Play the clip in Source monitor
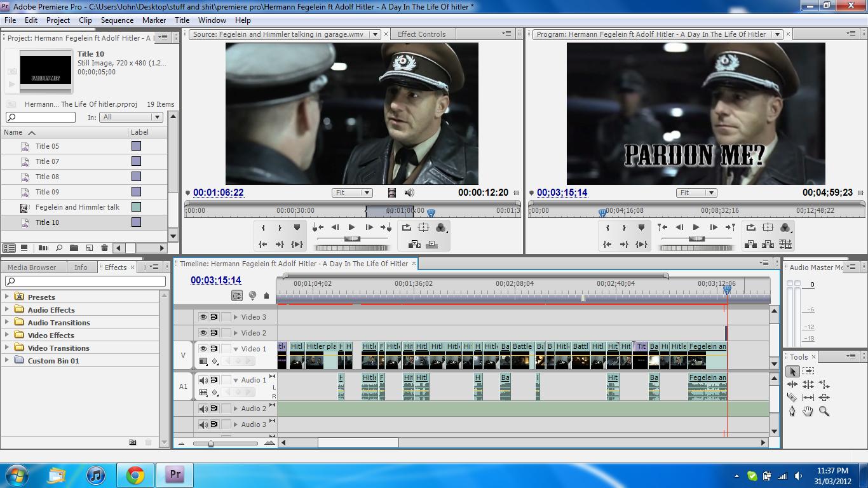Viewport: 868px width, 488px height. point(351,227)
